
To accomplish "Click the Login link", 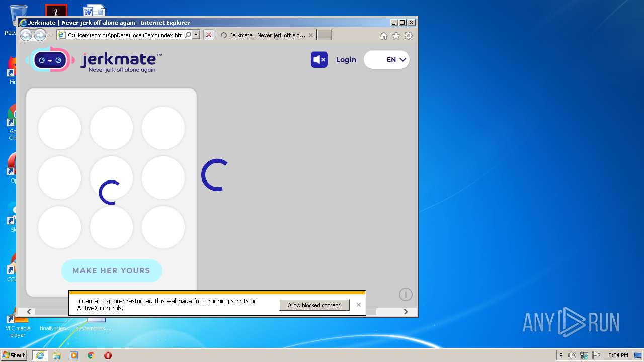I will pos(346,60).
